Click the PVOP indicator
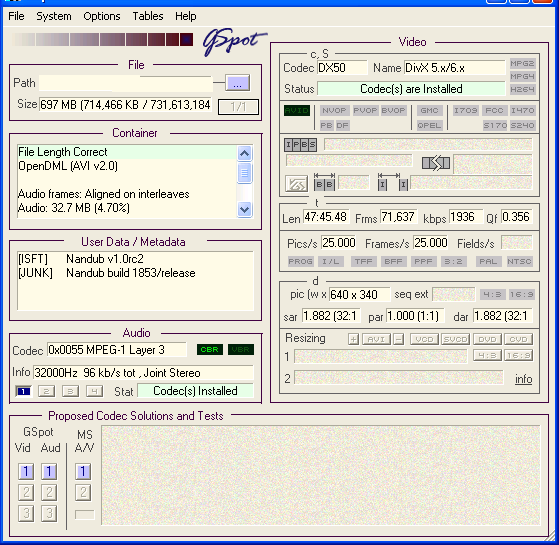 (x=365, y=110)
